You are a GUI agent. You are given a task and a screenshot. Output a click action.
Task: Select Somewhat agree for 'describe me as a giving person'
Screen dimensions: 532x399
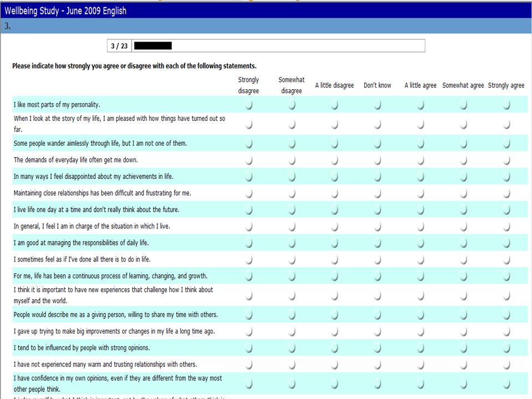463,315
